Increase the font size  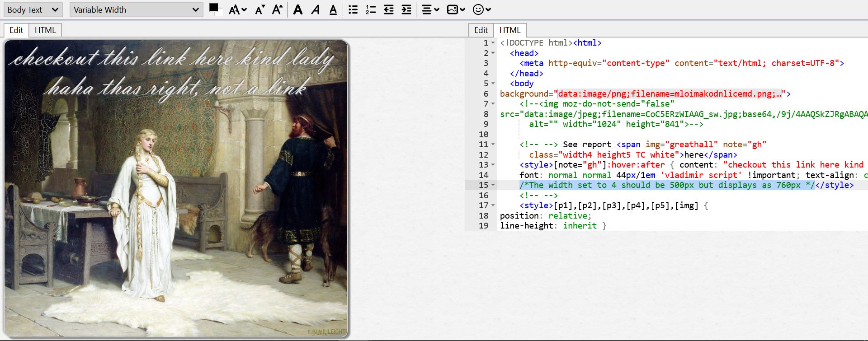tap(277, 9)
